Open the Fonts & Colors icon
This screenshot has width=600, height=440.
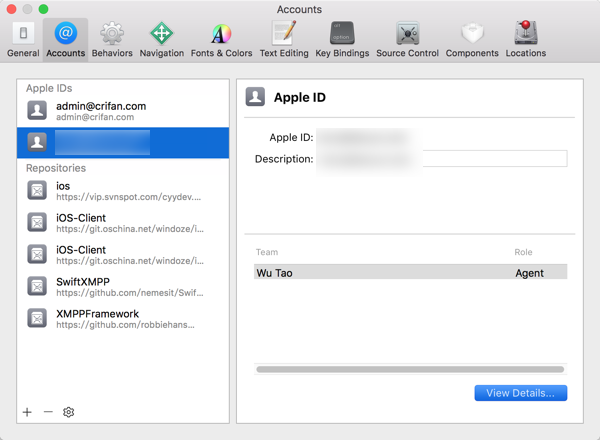tap(221, 34)
